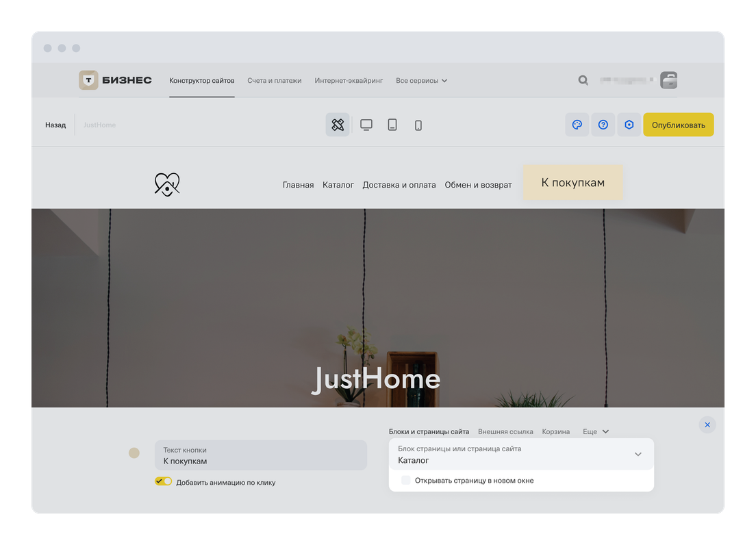The width and height of the screenshot is (756, 545).
Task: Click the search magnifier icon
Action: [583, 80]
